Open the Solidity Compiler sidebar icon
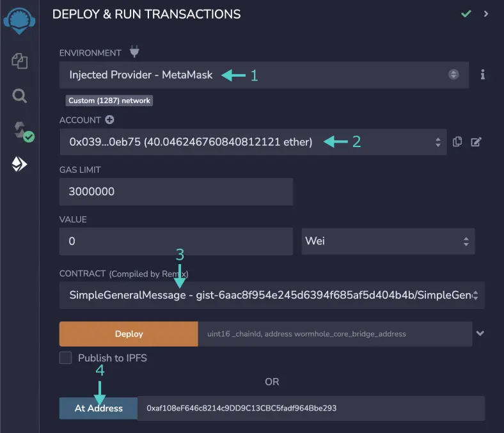The width and height of the screenshot is (504, 433). [x=24, y=131]
